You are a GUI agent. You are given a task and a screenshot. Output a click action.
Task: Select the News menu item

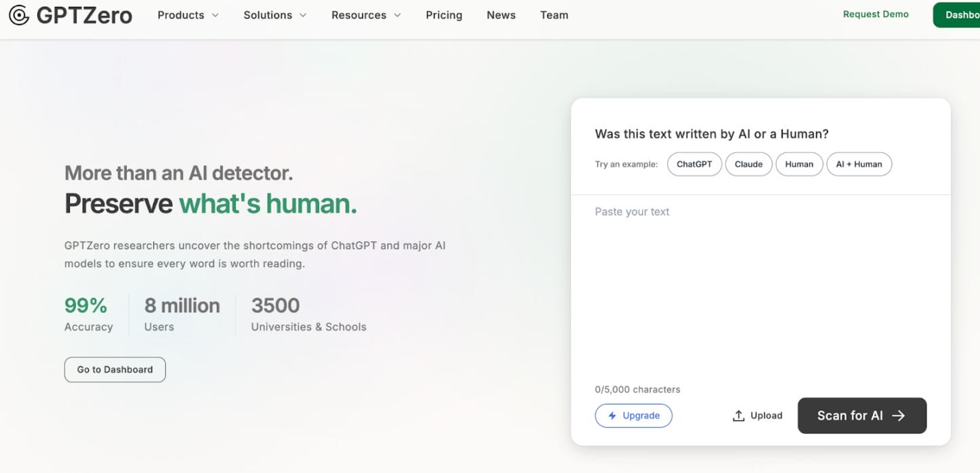click(501, 14)
